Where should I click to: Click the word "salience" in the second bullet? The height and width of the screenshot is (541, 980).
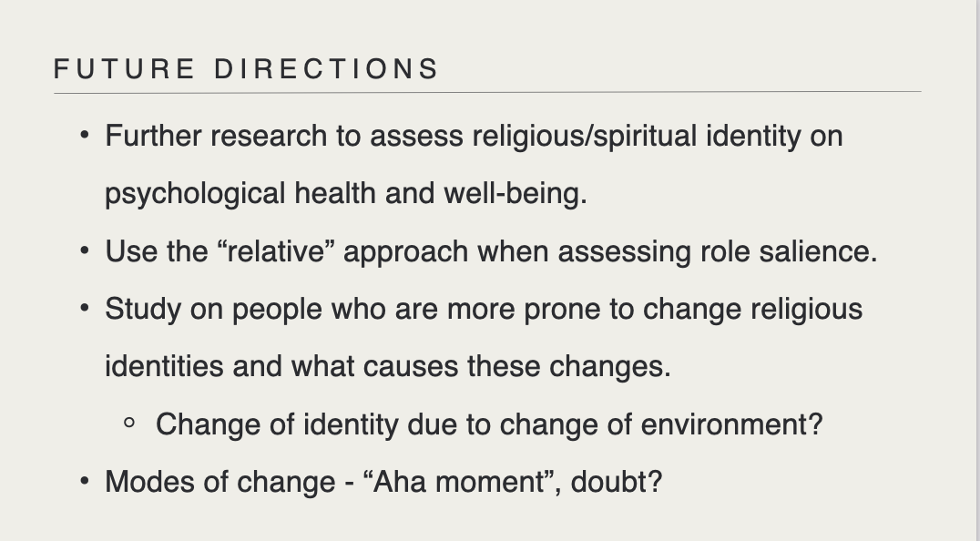tap(818, 251)
